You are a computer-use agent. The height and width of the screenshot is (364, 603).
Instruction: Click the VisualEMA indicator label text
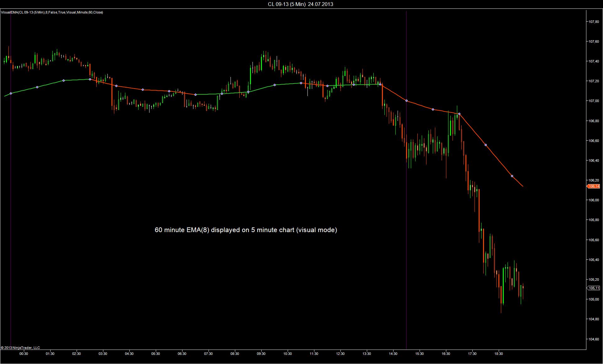click(52, 13)
